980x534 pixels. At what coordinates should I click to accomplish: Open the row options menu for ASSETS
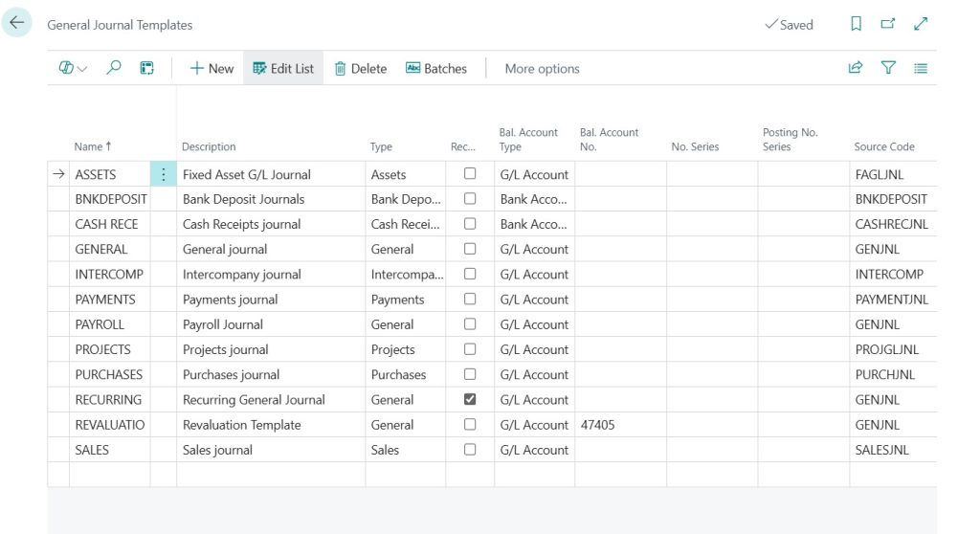pyautogui.click(x=163, y=174)
